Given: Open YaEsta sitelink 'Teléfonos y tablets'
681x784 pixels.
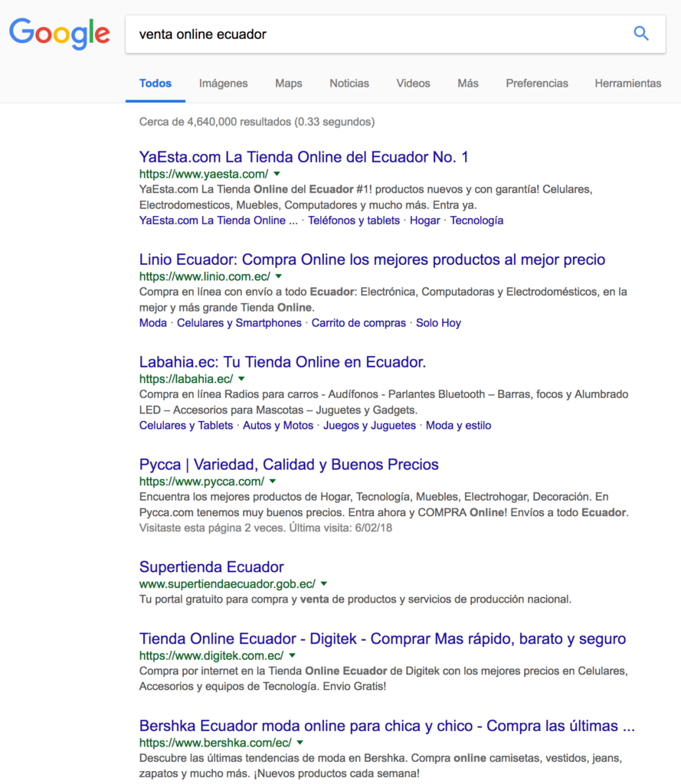Looking at the screenshot, I should (354, 220).
